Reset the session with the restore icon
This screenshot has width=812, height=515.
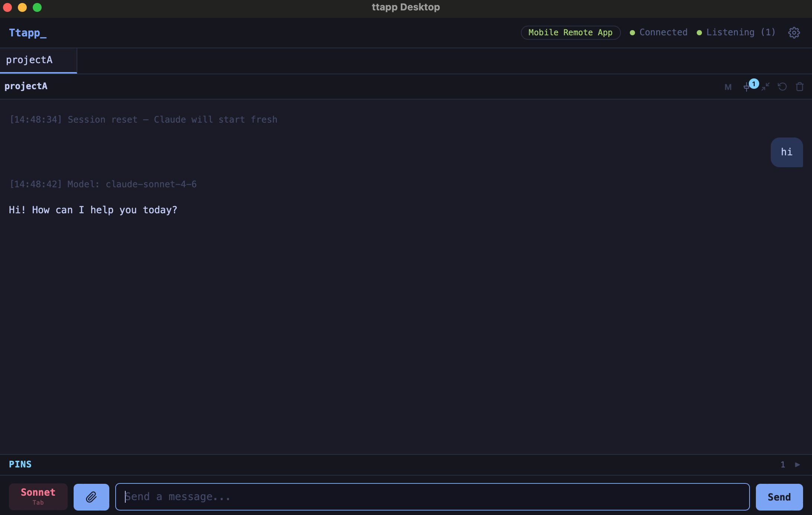tap(782, 87)
